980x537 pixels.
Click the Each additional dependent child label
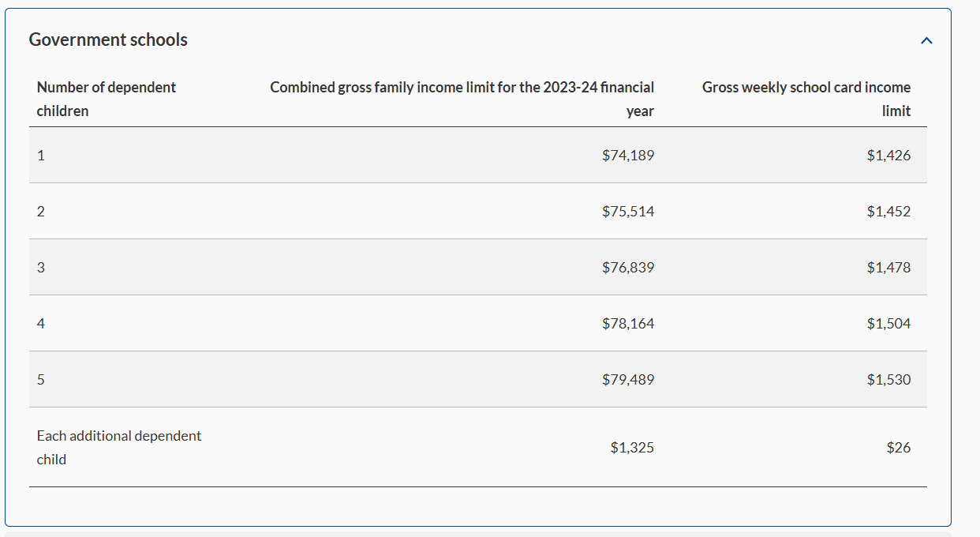119,448
